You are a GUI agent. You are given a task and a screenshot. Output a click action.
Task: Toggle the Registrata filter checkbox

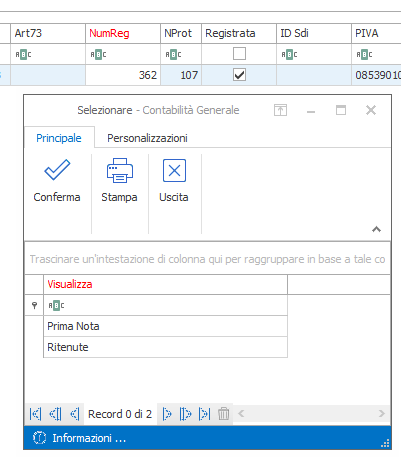(x=239, y=54)
